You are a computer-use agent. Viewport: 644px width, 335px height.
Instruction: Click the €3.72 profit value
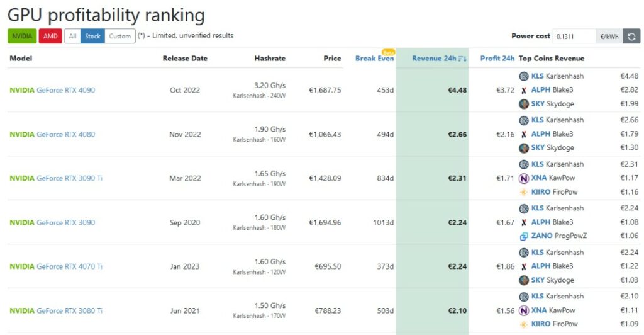505,90
